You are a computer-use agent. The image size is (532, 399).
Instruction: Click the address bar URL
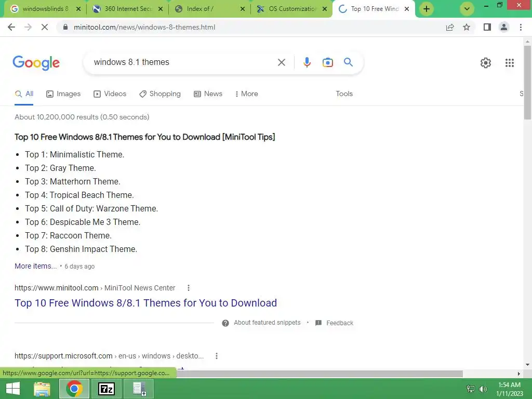tap(144, 27)
